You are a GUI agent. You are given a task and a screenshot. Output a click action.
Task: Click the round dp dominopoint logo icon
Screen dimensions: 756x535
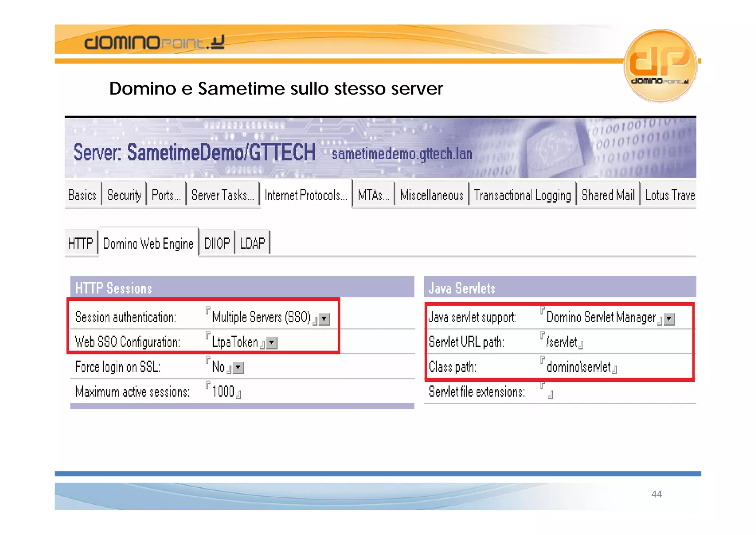point(660,65)
